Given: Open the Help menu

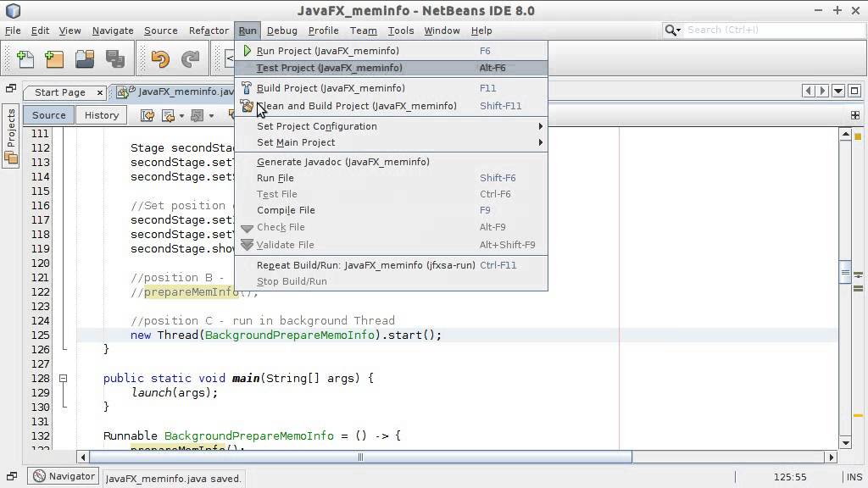Looking at the screenshot, I should 481,30.
